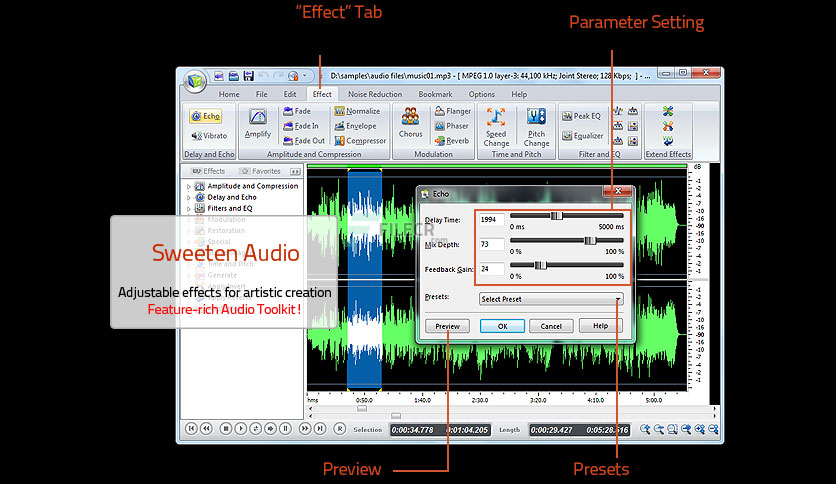
Task: Click Preview in the Echo dialog
Action: [x=447, y=326]
